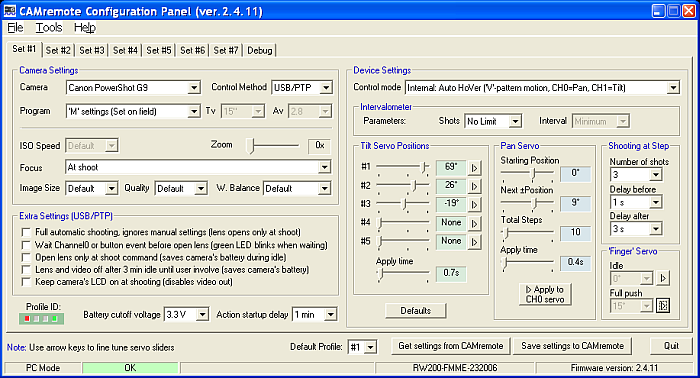Image resolution: width=700 pixels, height=378 pixels.
Task: Click the Pan Servo Total Steps slider
Action: point(527,233)
